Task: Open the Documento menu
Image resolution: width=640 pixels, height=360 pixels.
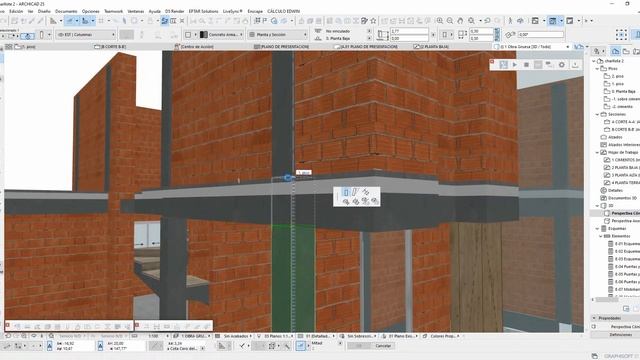Action: tap(66, 11)
